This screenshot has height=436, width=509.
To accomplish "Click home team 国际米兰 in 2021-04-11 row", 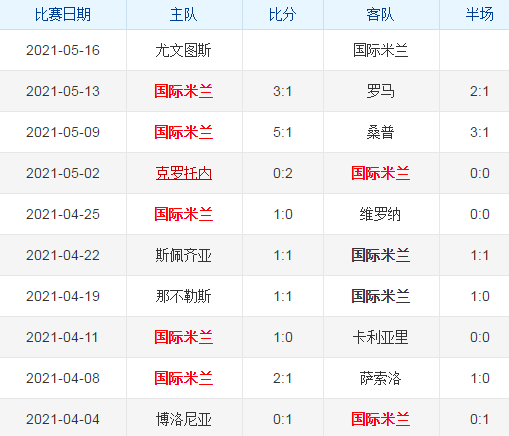I will (184, 337).
